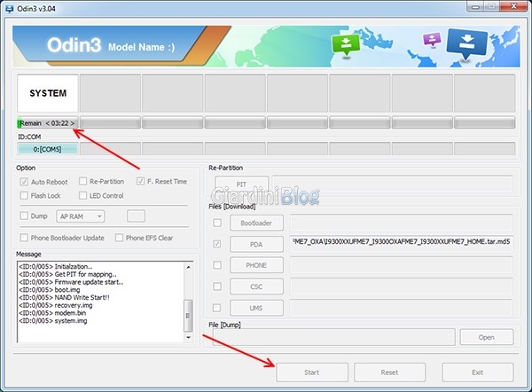Click the Bootloader file button
The image size is (532, 392).
point(256,223)
